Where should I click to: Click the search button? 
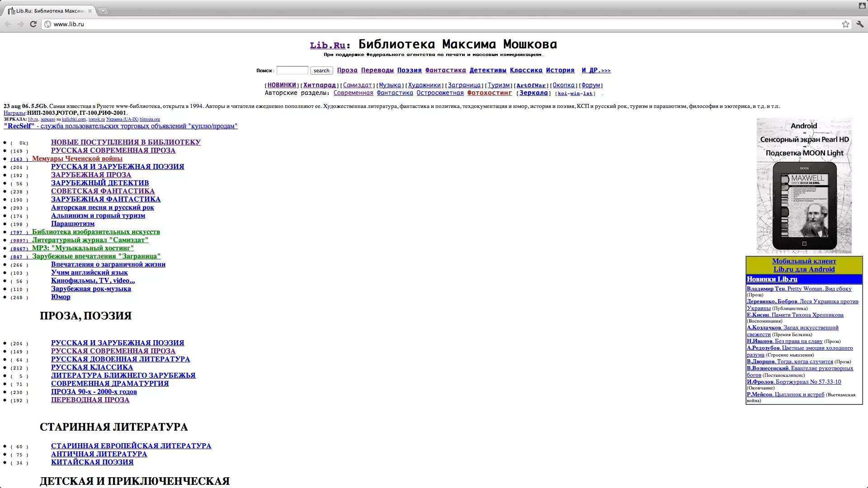(x=321, y=70)
